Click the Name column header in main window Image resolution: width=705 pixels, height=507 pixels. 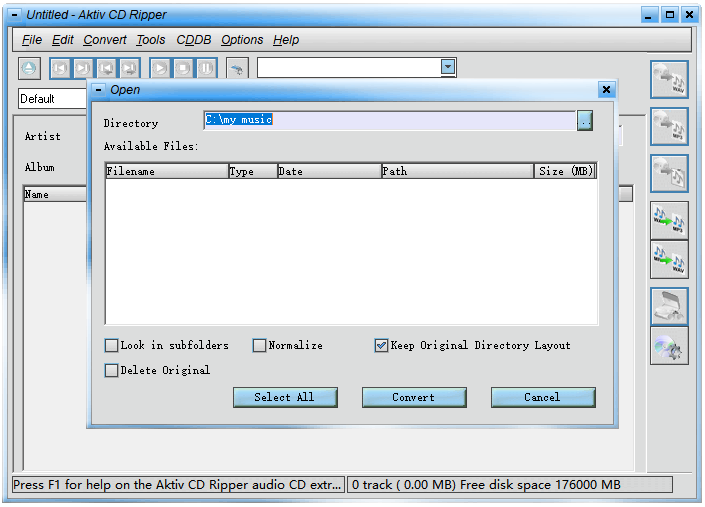(x=55, y=194)
